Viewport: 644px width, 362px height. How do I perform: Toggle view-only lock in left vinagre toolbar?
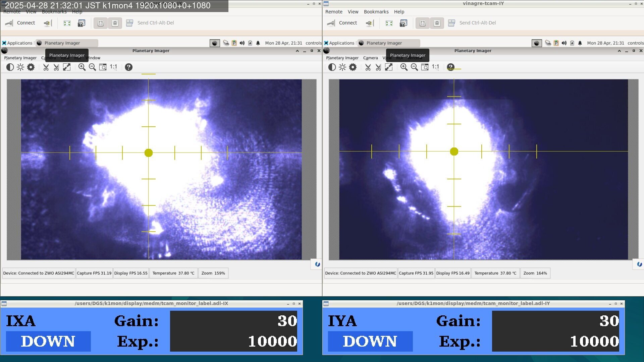point(115,23)
